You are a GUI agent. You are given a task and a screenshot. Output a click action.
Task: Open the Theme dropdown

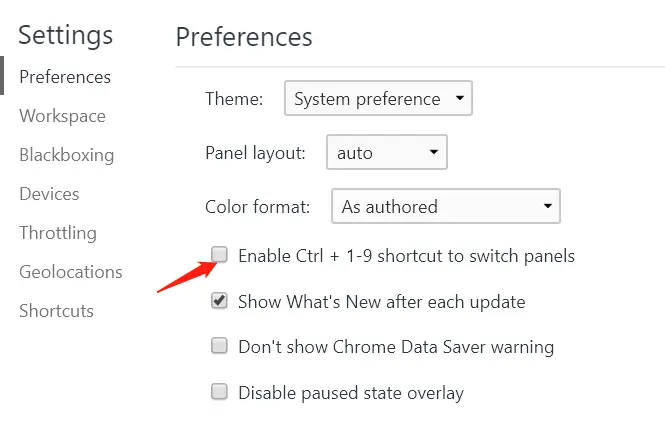[x=378, y=99]
